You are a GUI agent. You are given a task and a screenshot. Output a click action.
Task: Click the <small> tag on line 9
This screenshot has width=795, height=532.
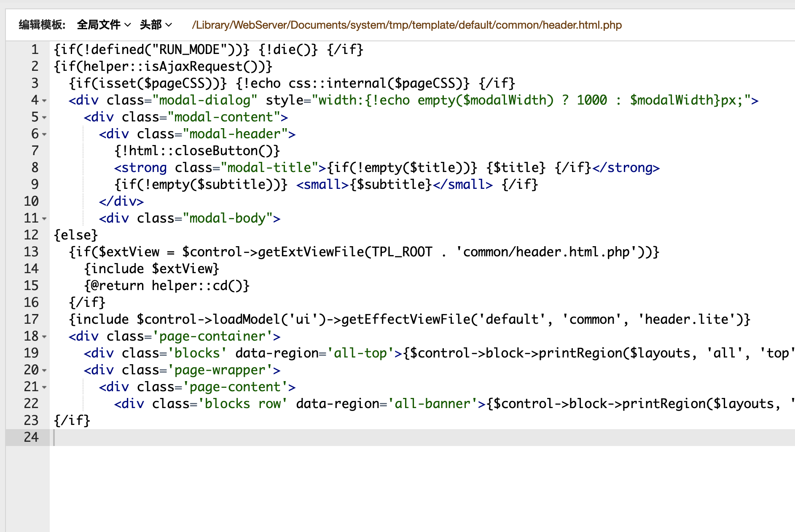click(322, 184)
